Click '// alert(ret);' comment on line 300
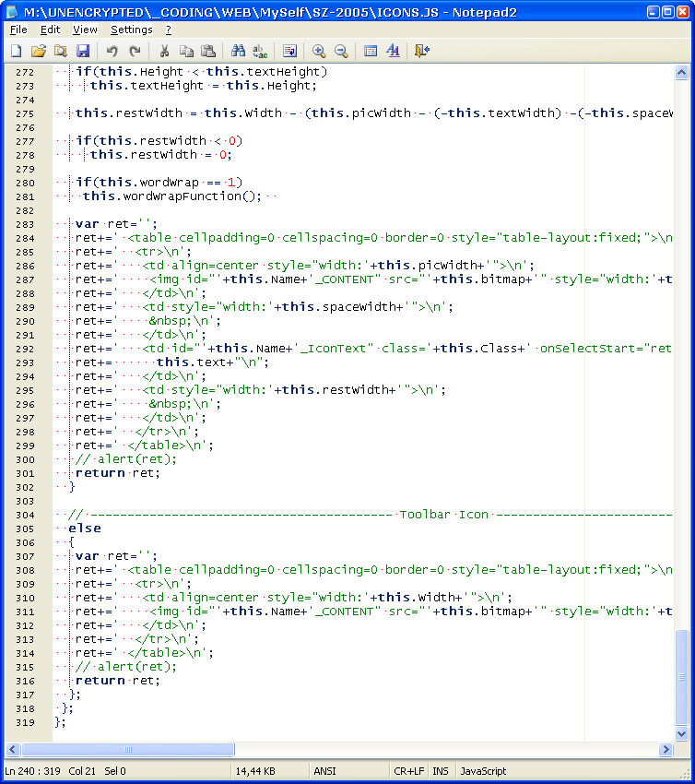 point(126,459)
